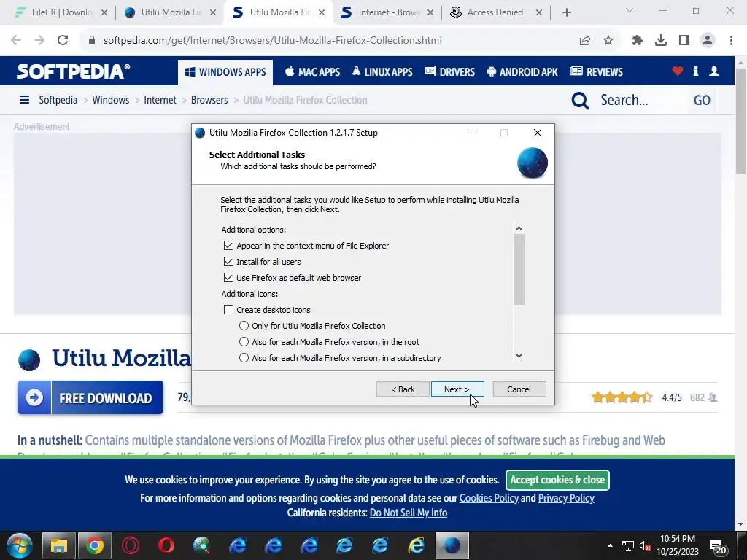Click the setup task list scrollbar thumb
Image resolution: width=747 pixels, height=560 pixels.
point(519,269)
